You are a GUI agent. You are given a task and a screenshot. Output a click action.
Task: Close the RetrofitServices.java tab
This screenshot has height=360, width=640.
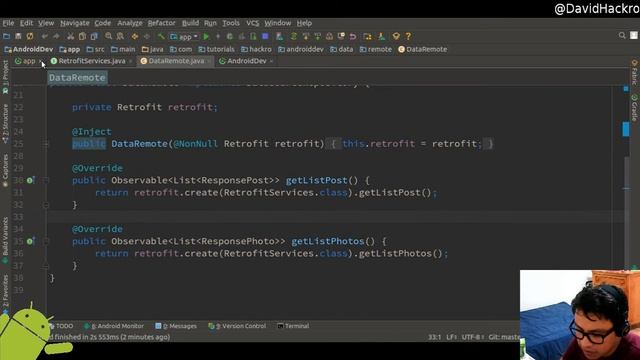[130, 61]
